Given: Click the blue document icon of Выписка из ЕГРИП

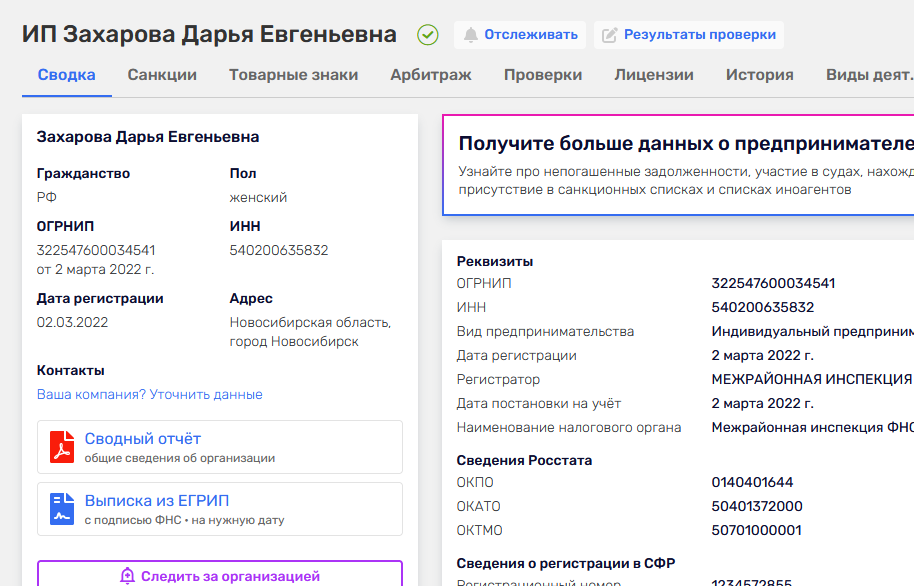Looking at the screenshot, I should 62,509.
